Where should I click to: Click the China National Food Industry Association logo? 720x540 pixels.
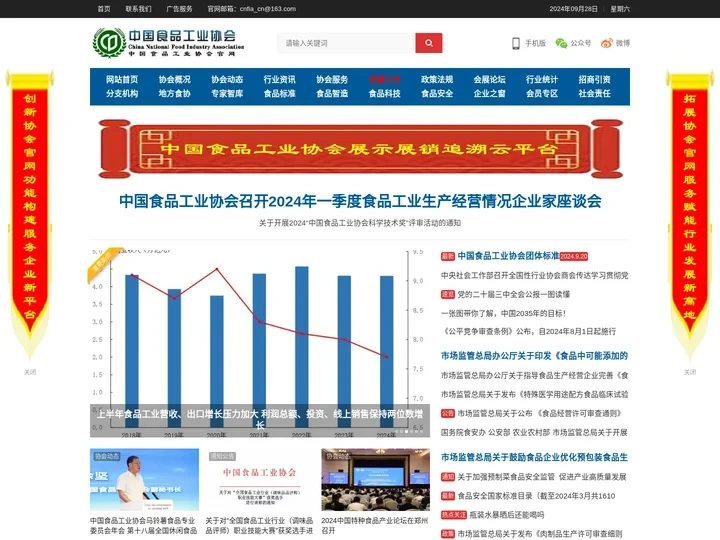[x=169, y=43]
